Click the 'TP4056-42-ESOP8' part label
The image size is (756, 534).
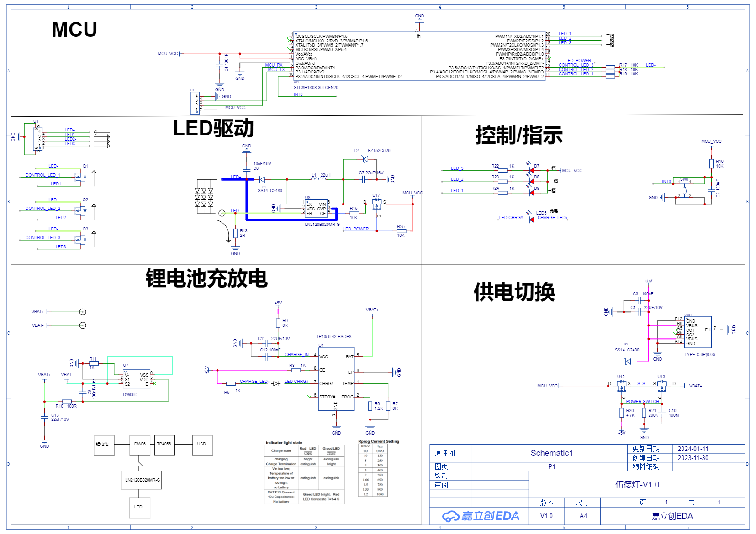[333, 337]
